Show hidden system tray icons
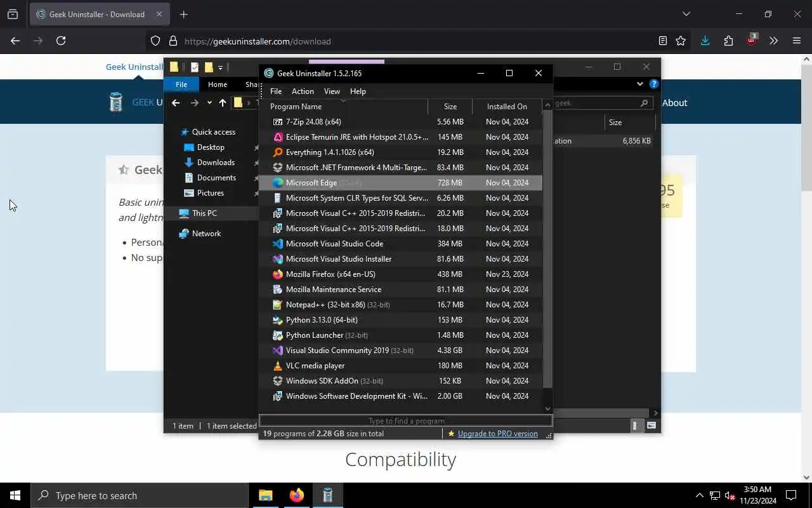Screen dimensions: 812x508 pyautogui.click(x=699, y=495)
